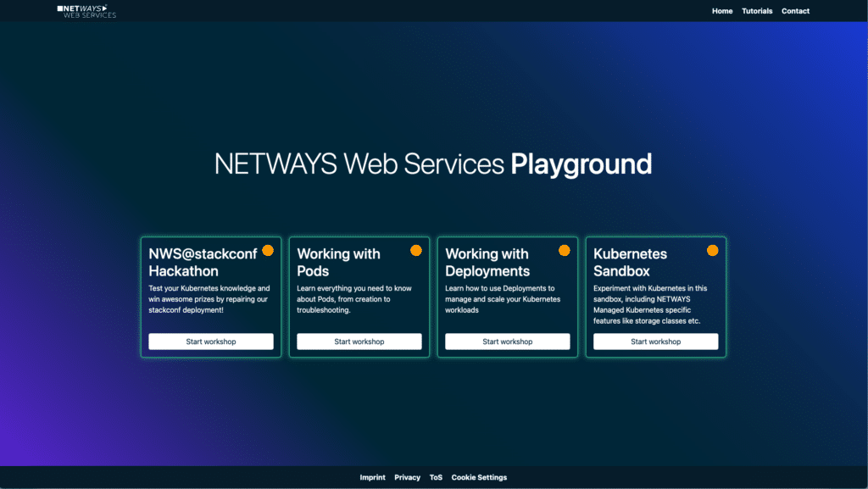This screenshot has width=868, height=489.
Task: Click the Working with Deployments description text
Action: click(x=500, y=299)
